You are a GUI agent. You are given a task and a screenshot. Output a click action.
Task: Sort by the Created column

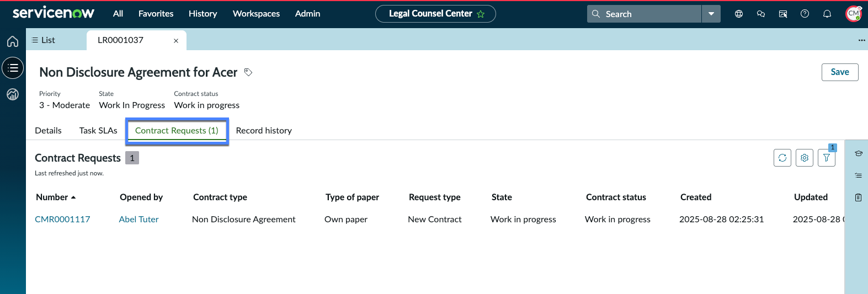coord(696,197)
